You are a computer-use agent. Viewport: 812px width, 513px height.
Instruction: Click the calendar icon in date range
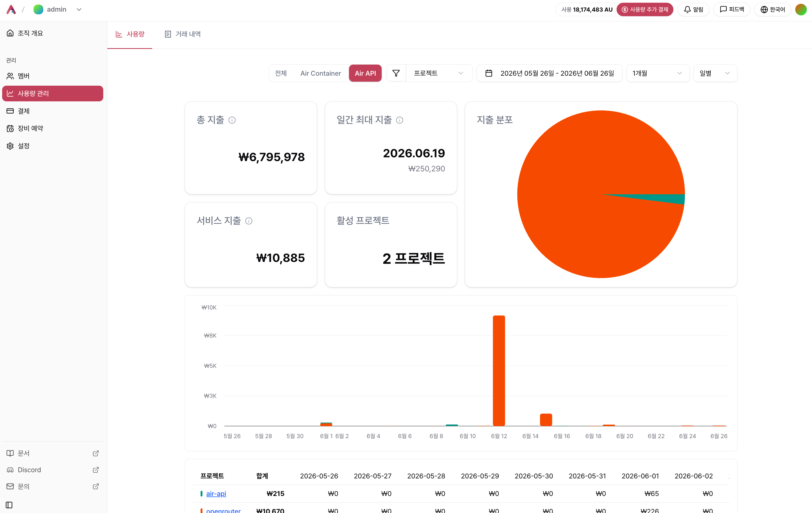coord(489,73)
